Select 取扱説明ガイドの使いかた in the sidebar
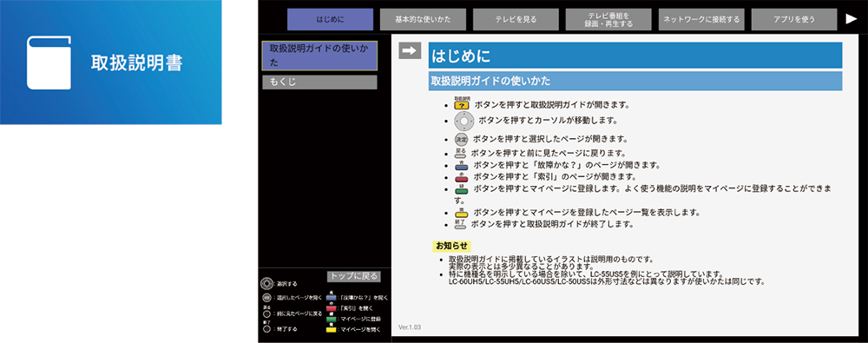Screen dimensions: 868x343 point(319,56)
